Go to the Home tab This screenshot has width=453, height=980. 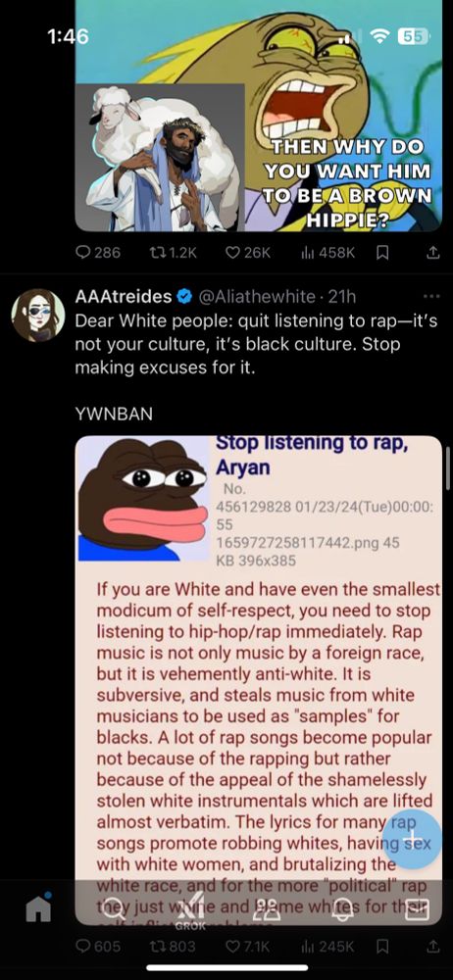pyautogui.click(x=38, y=909)
